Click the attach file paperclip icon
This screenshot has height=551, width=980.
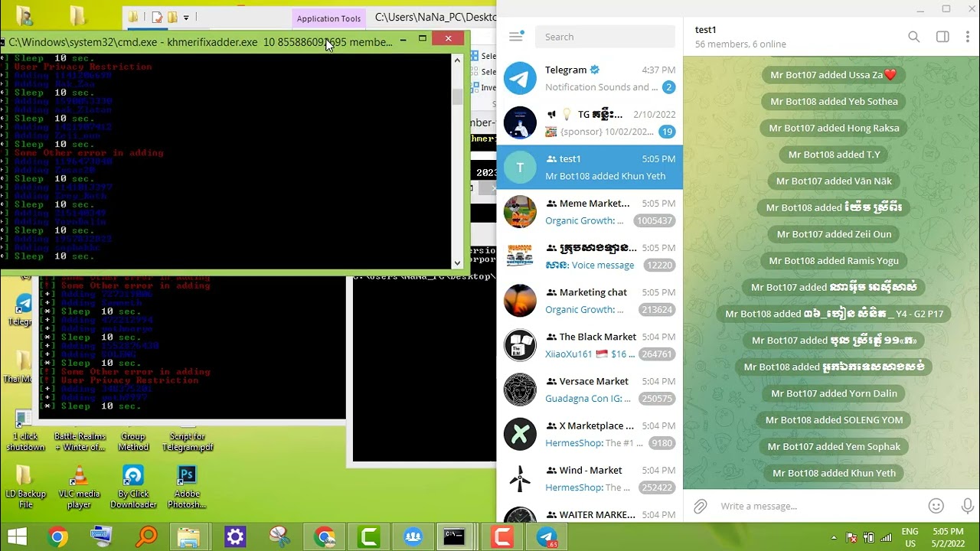[701, 506]
